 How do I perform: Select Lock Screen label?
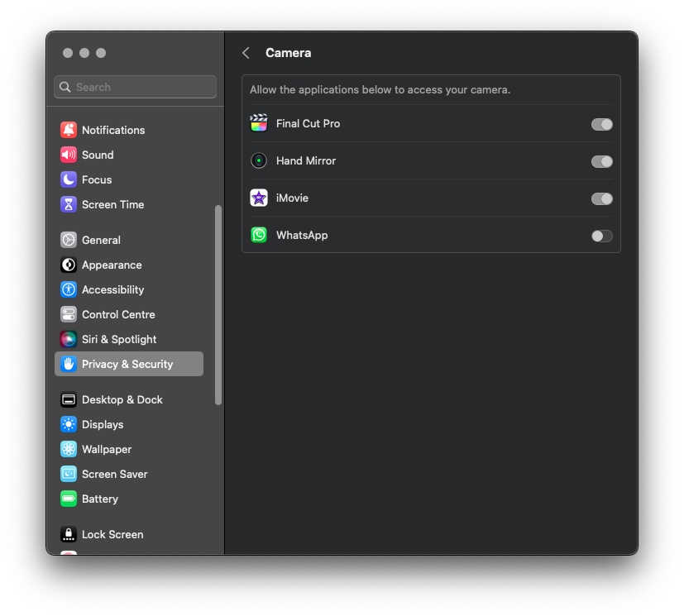[x=112, y=534]
